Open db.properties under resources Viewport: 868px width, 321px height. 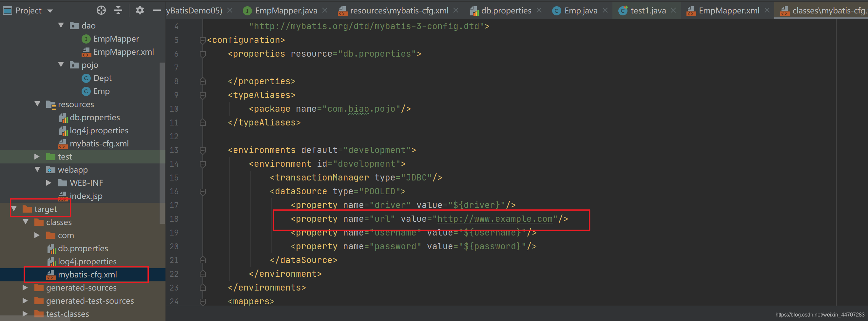pyautogui.click(x=89, y=117)
